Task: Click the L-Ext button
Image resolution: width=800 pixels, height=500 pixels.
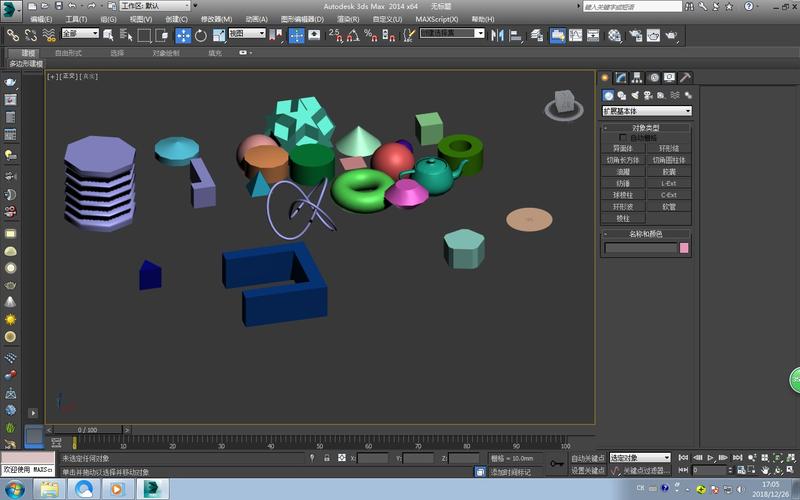Action: [669, 183]
